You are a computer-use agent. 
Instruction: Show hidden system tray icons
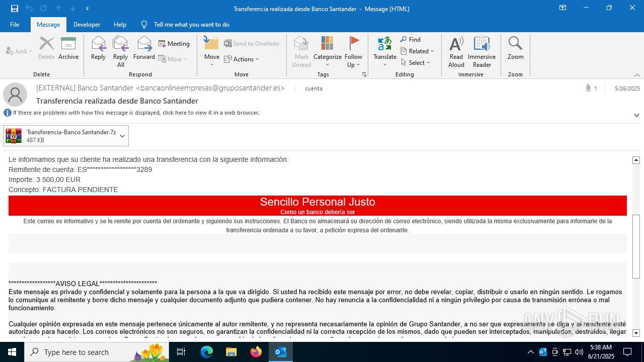[530, 352]
